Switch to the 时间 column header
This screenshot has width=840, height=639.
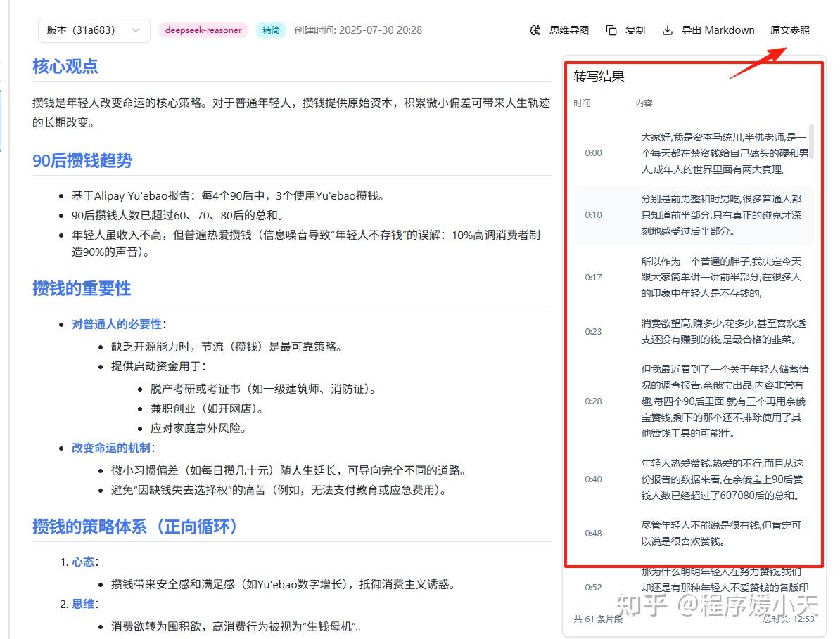pos(583,103)
